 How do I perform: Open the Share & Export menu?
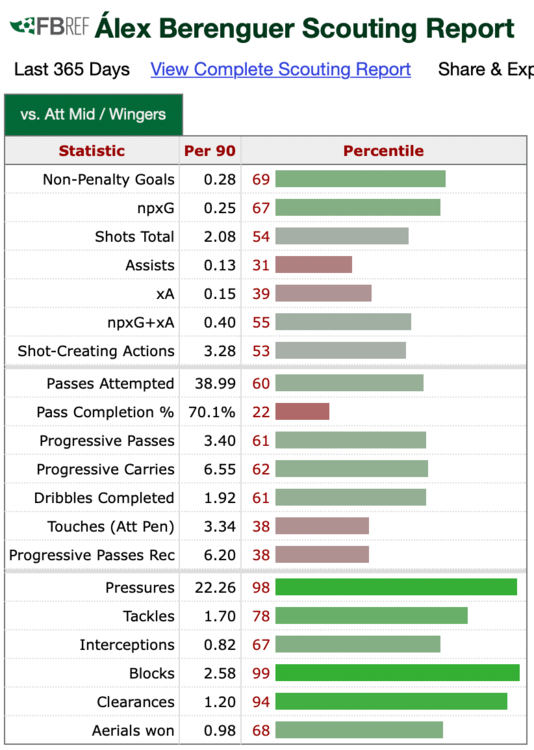[486, 69]
